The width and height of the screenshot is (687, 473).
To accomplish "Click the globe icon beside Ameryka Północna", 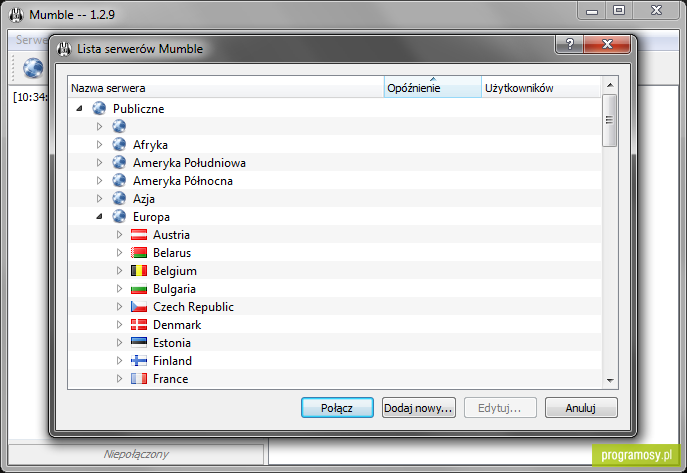I will click(119, 180).
